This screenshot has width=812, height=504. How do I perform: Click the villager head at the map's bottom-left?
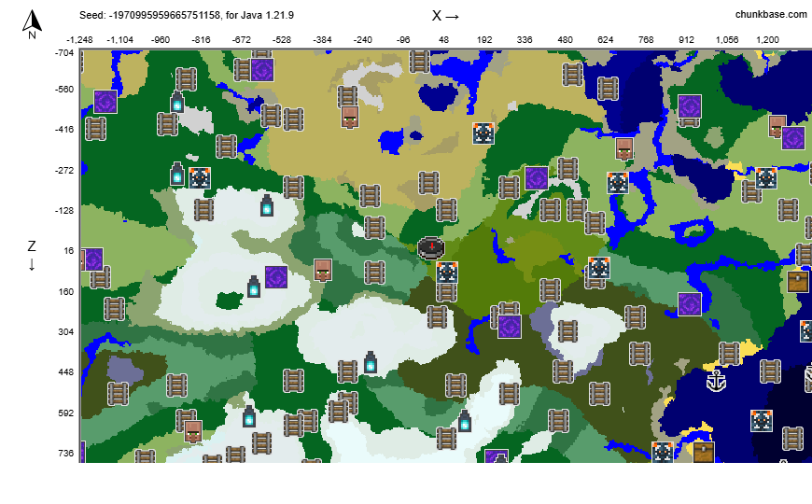193,430
